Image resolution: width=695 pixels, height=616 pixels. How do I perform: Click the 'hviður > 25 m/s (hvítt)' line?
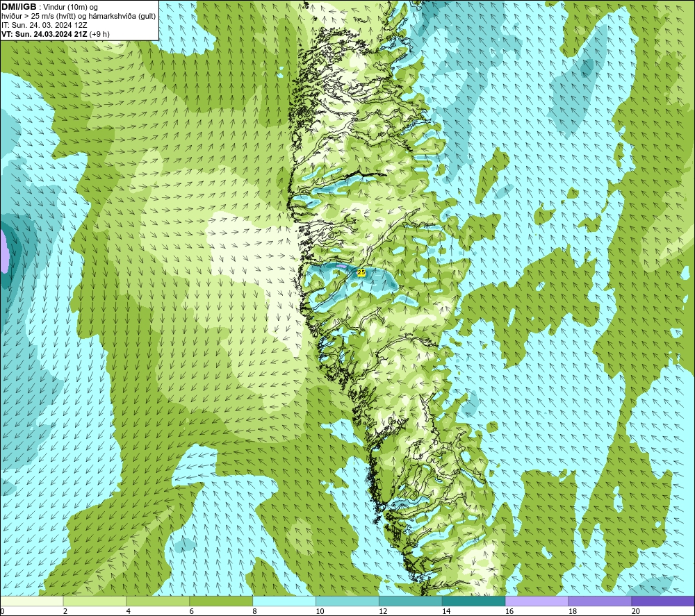(38, 17)
